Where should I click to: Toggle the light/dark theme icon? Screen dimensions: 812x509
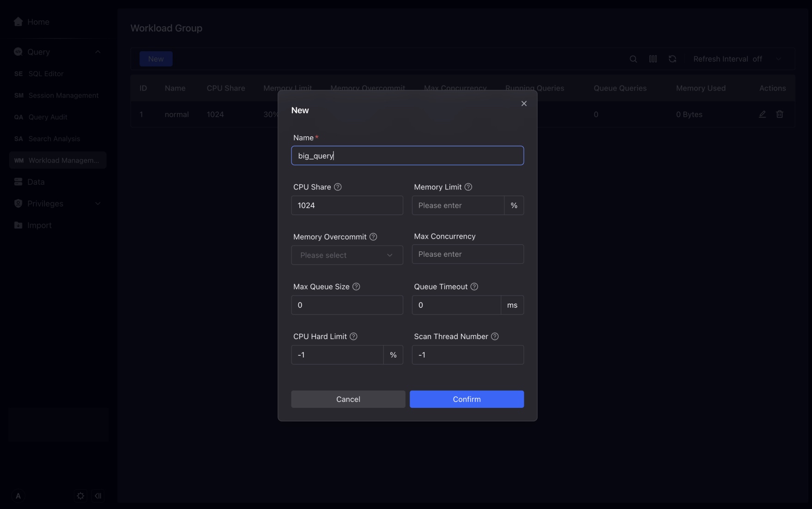80,496
